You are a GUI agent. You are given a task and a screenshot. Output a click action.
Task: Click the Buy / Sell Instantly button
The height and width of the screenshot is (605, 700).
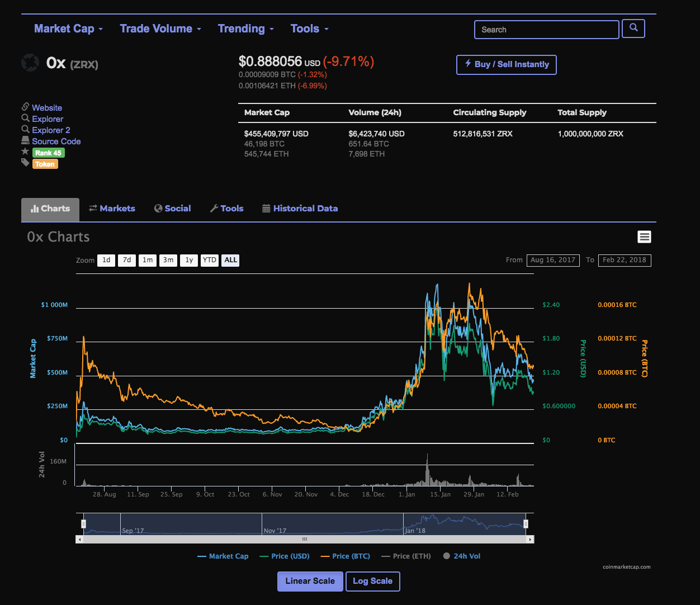tap(507, 64)
